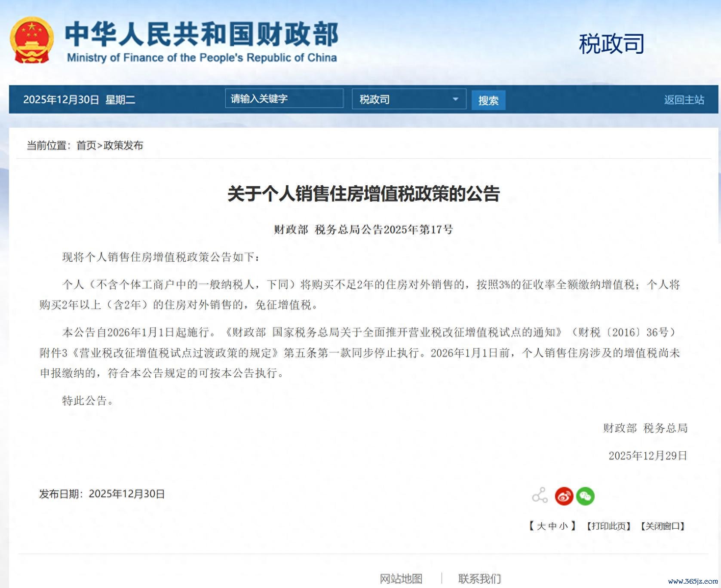
Task: Click the 请输入关键字 search field
Action: [x=284, y=99]
